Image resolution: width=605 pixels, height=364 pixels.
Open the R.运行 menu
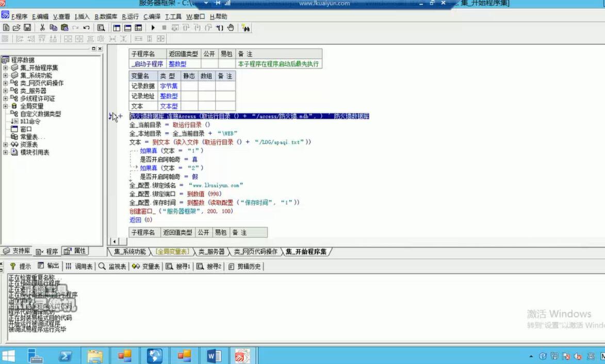tap(130, 17)
